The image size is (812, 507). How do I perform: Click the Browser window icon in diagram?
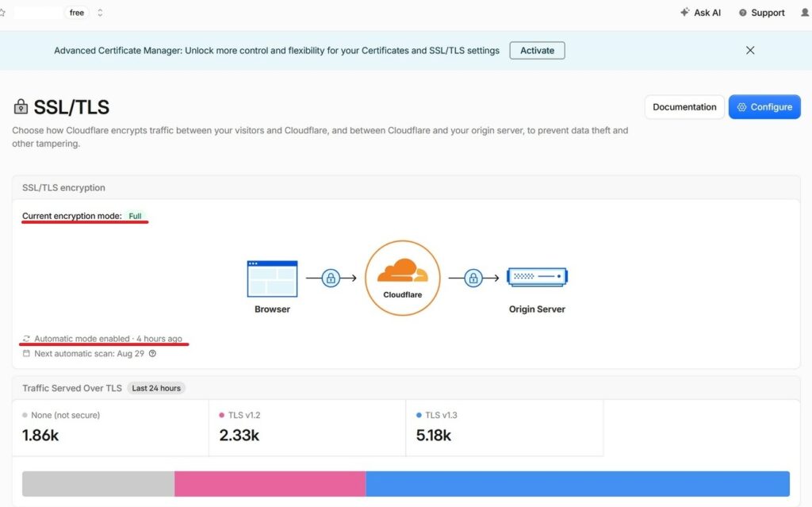(x=273, y=278)
